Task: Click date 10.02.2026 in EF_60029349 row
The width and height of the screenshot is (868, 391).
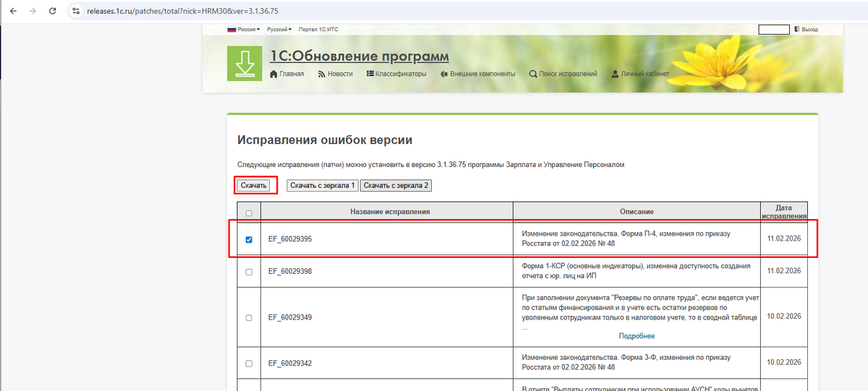Action: pos(783,317)
